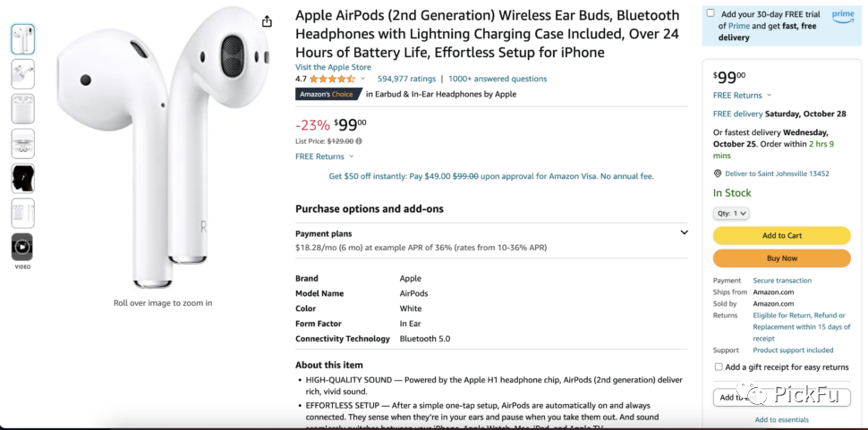The width and height of the screenshot is (868, 430).
Task: Expand FREE Returns below the price
Action: click(325, 156)
